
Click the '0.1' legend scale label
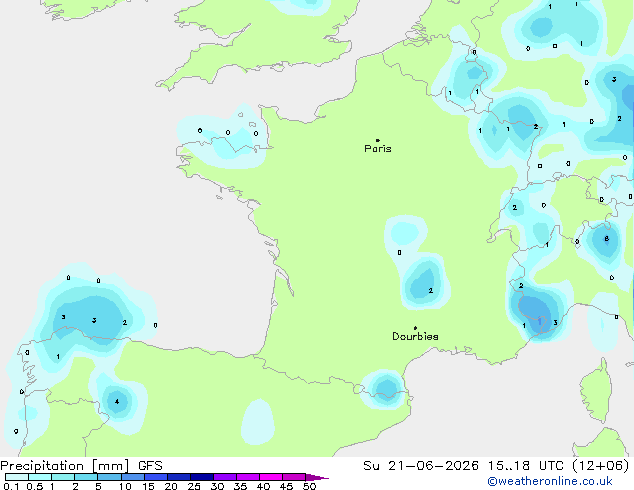[10, 486]
